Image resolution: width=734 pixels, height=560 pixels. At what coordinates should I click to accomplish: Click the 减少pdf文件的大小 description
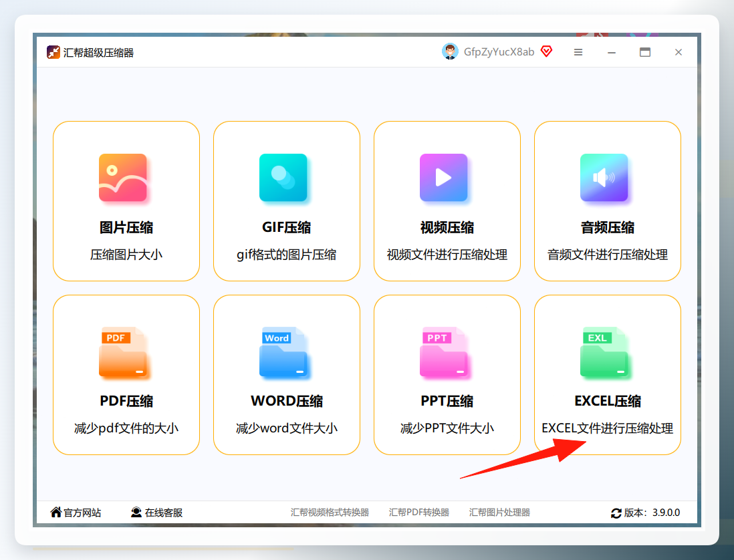point(126,428)
